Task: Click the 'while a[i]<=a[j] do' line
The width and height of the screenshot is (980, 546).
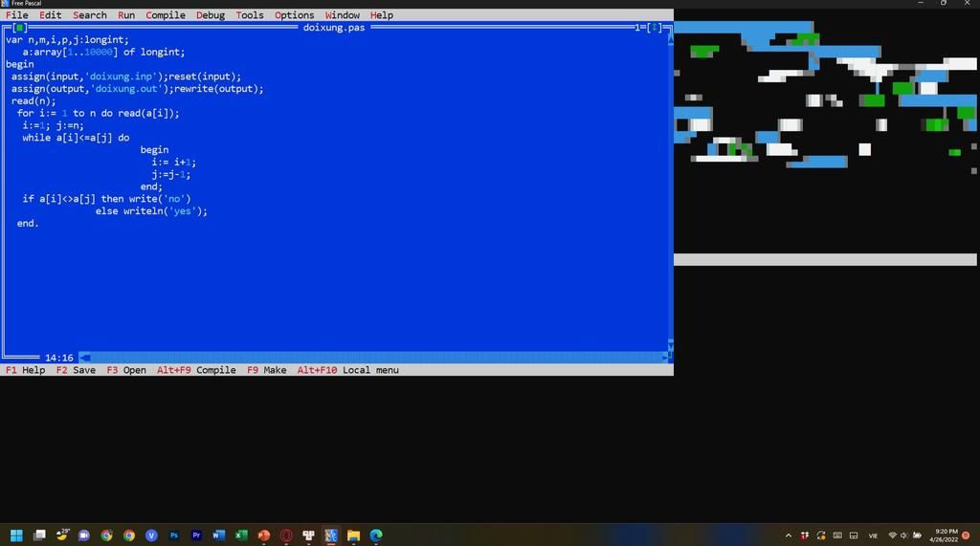Action: click(x=77, y=138)
